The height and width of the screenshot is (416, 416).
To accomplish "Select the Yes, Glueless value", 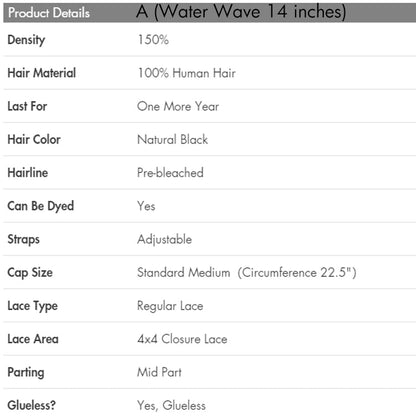I will click(x=171, y=406).
